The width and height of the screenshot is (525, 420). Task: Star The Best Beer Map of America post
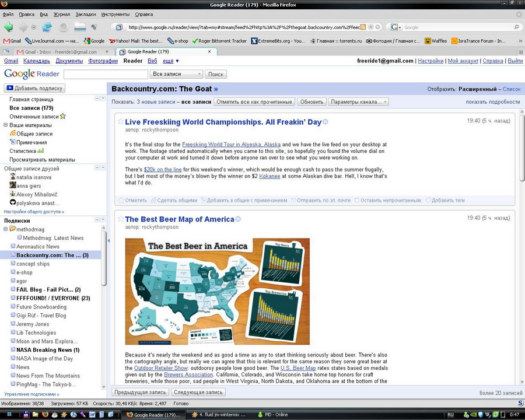121,219
